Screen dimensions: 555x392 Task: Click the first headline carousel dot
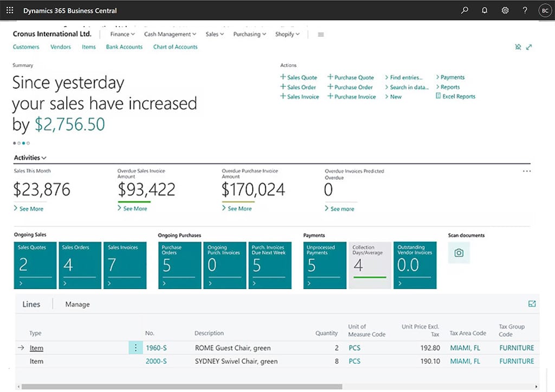pos(14,143)
